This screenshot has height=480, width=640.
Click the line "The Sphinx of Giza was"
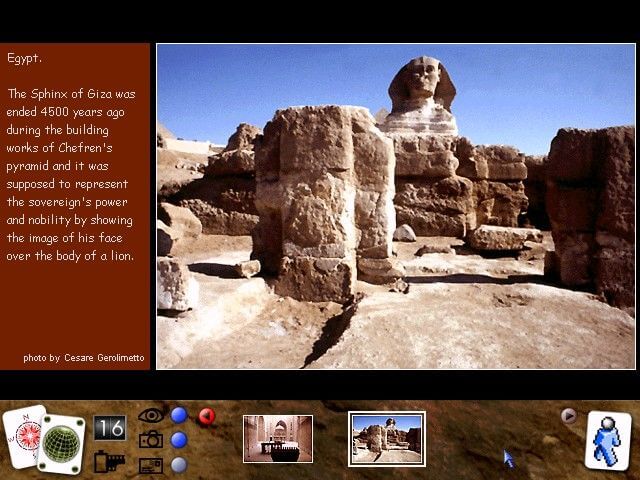[71, 94]
